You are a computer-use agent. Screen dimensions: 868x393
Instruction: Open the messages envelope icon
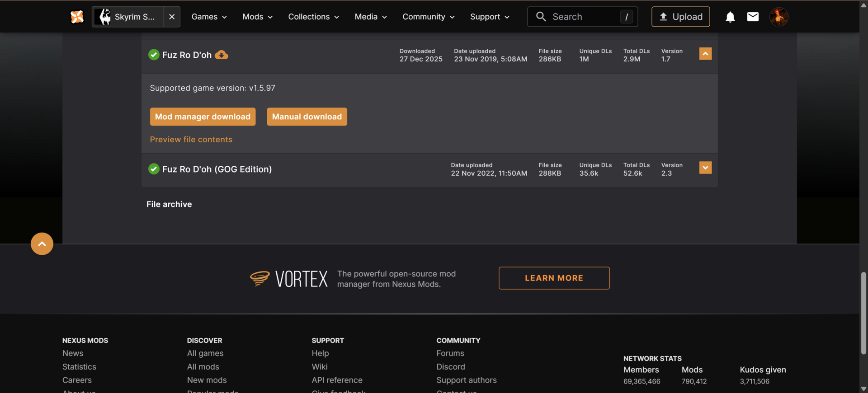(x=753, y=17)
